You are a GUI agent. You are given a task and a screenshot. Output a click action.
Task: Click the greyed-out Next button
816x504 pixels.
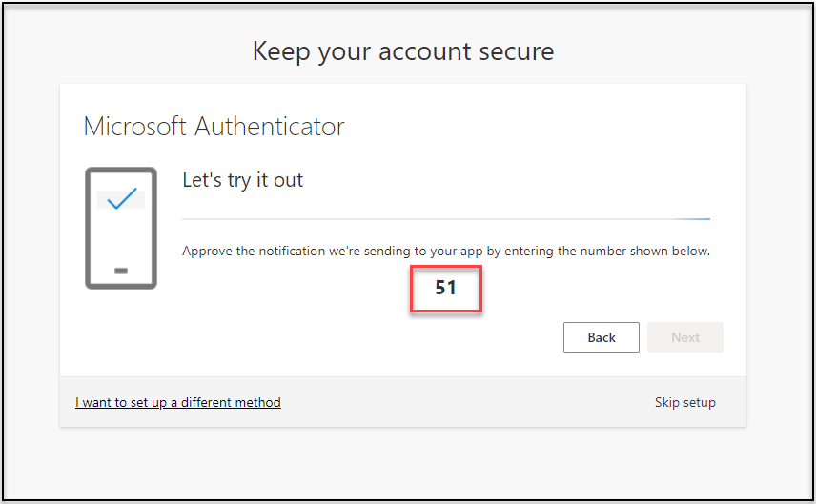684,337
